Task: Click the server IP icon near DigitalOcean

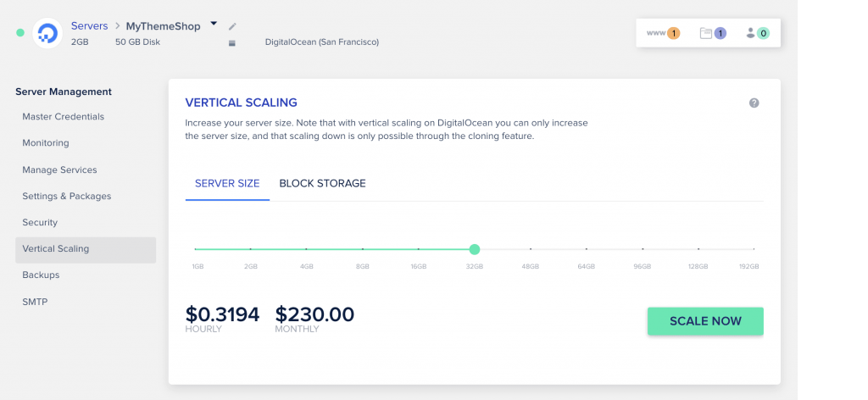Action: [232, 42]
